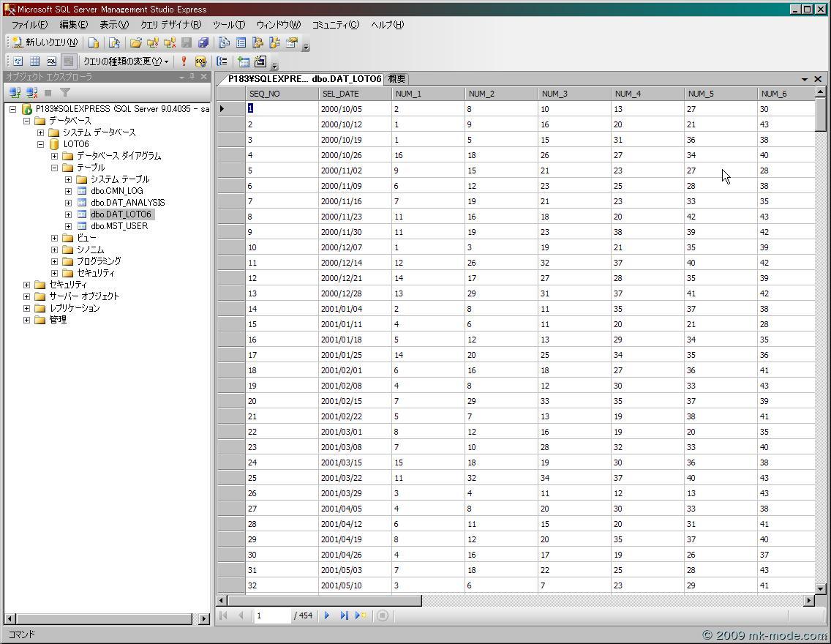Expand the dbo.DAT_ANALYSIS table node
The width and height of the screenshot is (831, 644).
pos(68,203)
